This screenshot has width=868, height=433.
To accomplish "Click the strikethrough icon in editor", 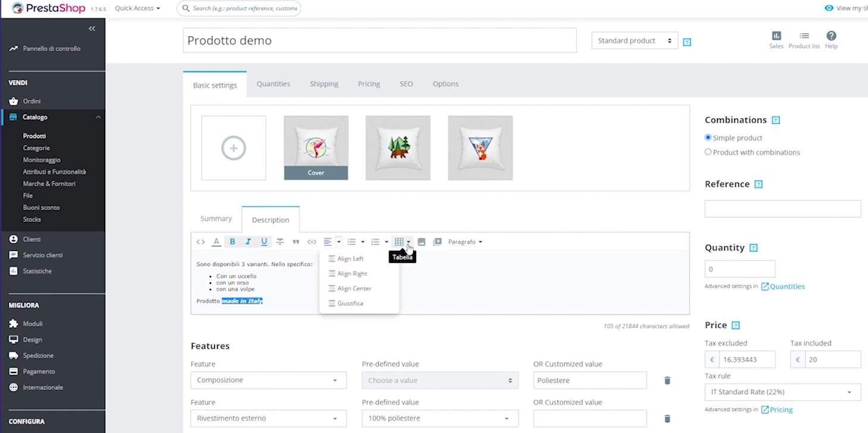I will 280,241.
